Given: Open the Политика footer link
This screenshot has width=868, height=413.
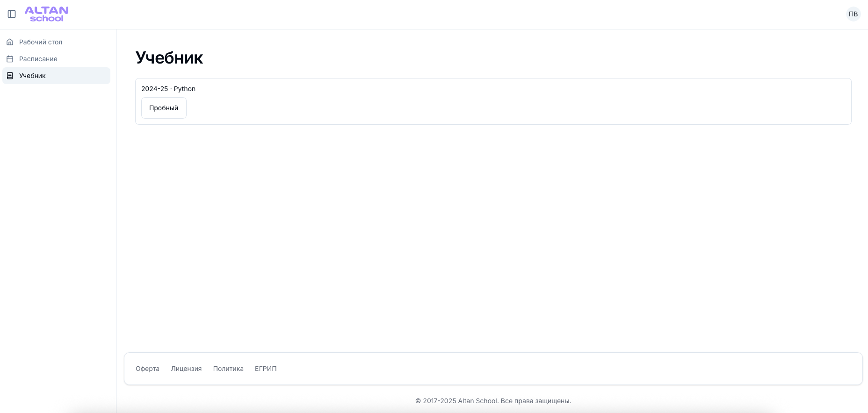Looking at the screenshot, I should click(228, 369).
